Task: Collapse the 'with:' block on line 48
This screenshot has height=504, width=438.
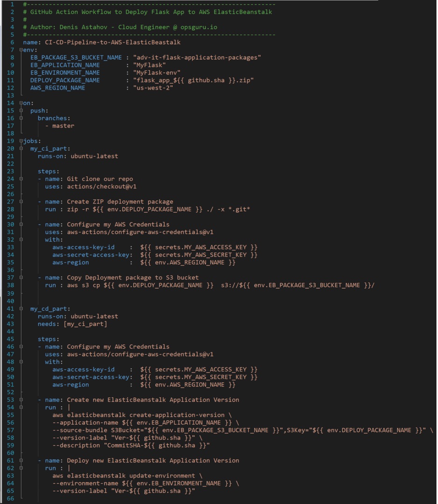Action: (x=21, y=362)
